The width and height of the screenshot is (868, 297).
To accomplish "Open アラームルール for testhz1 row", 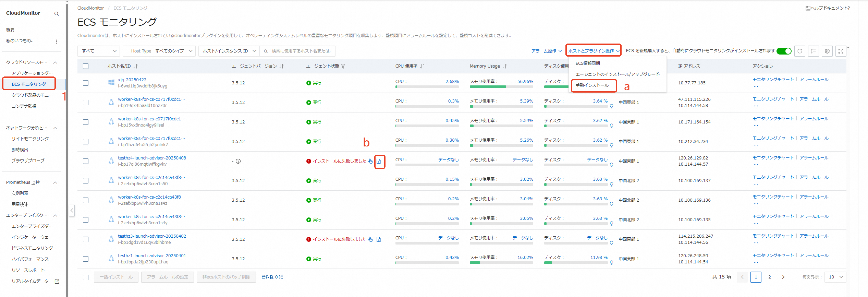I will pos(814,256).
